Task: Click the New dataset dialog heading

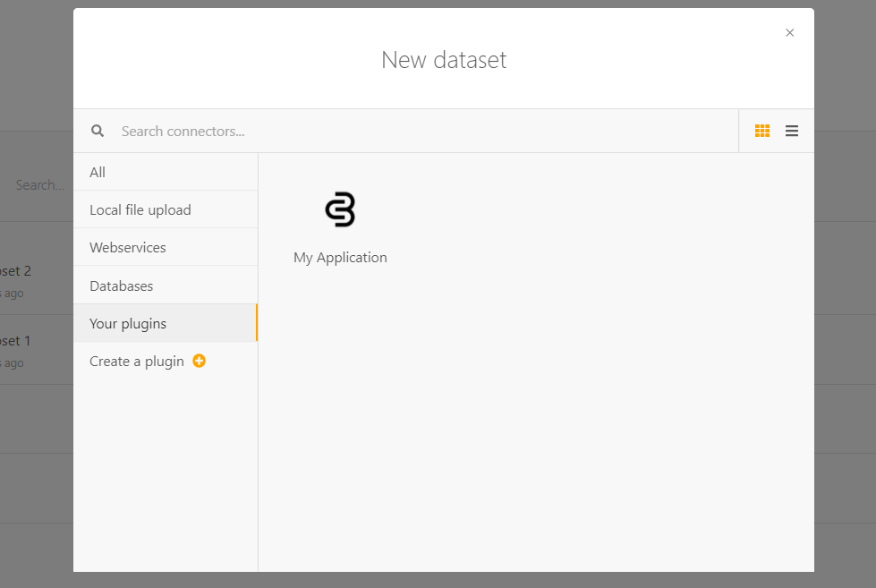Action: (x=444, y=60)
